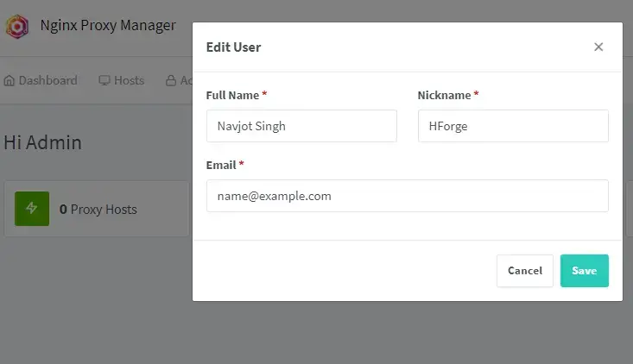
Task: Click the green lightning bolt Proxy Hosts icon
Action: coord(32,209)
